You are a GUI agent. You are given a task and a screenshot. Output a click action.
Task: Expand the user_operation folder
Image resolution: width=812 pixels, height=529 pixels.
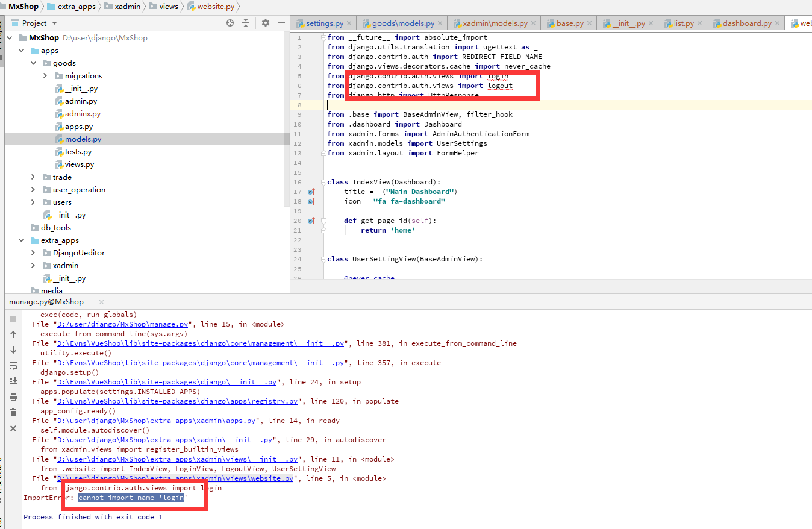pos(33,190)
